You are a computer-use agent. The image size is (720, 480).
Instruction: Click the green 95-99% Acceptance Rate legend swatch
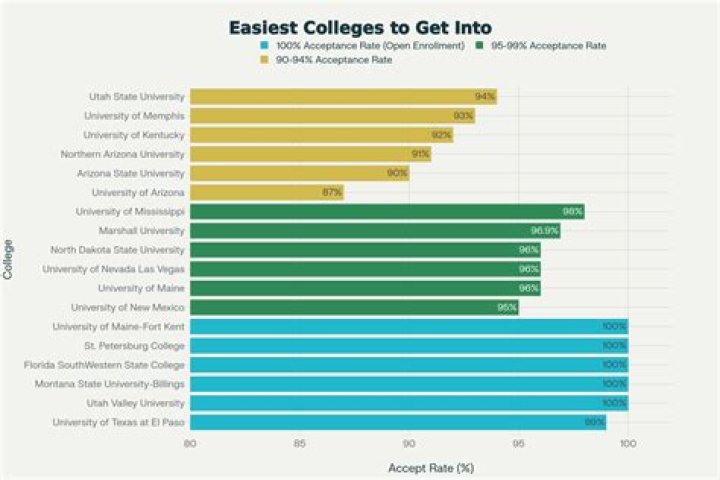tap(483, 46)
